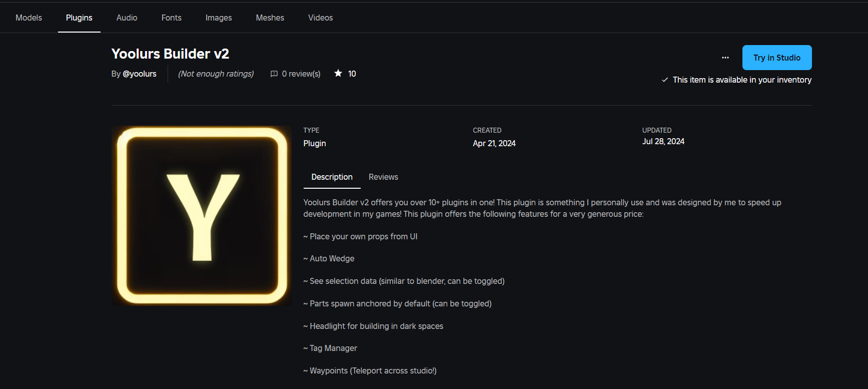
Task: Click the UPDATED label
Action: [x=657, y=130]
